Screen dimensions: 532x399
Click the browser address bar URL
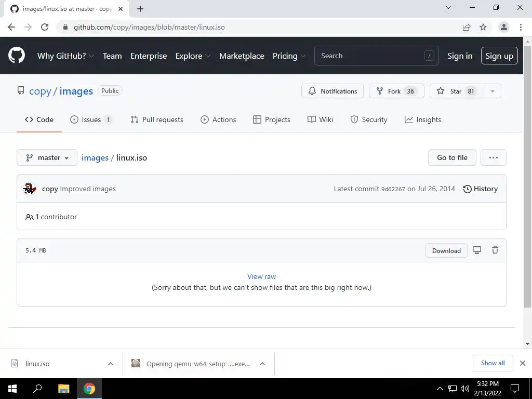pos(149,27)
